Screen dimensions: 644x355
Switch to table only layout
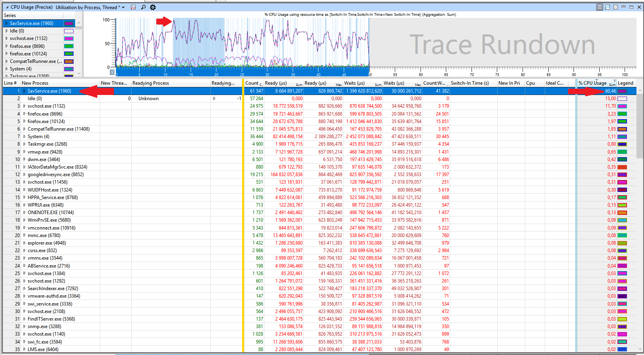[616, 7]
